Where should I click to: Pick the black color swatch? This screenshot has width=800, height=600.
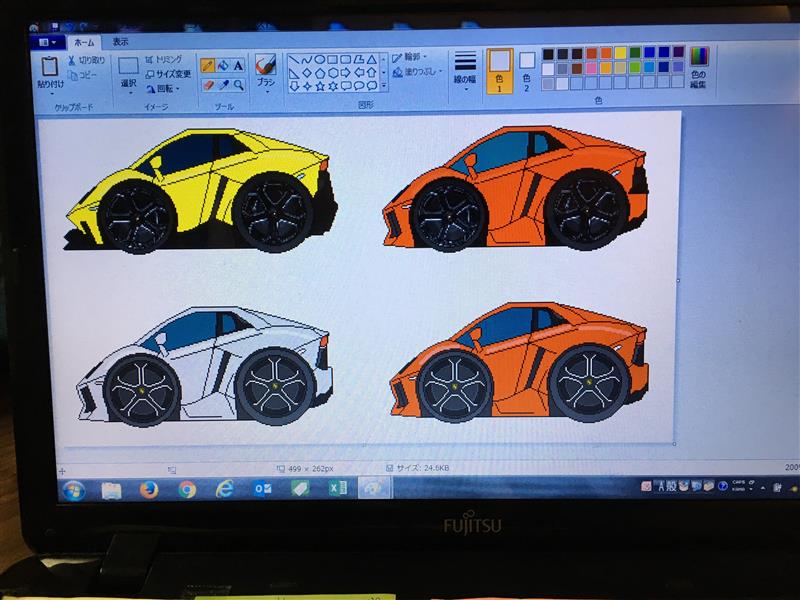548,54
